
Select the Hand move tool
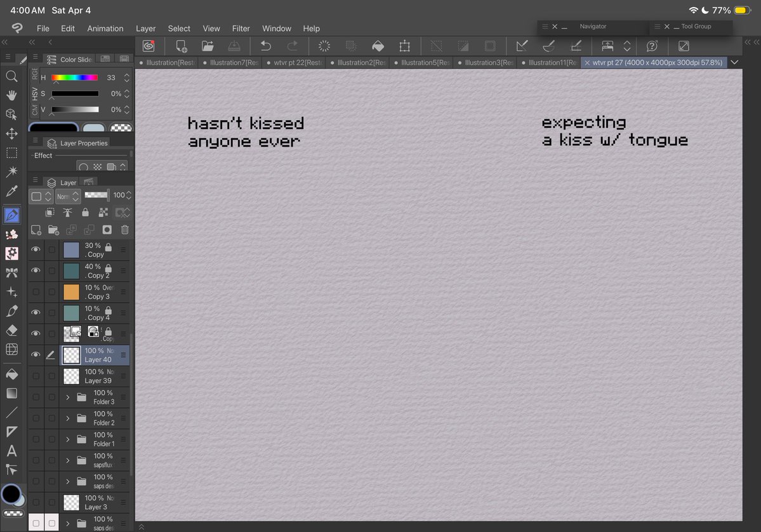coord(11,95)
